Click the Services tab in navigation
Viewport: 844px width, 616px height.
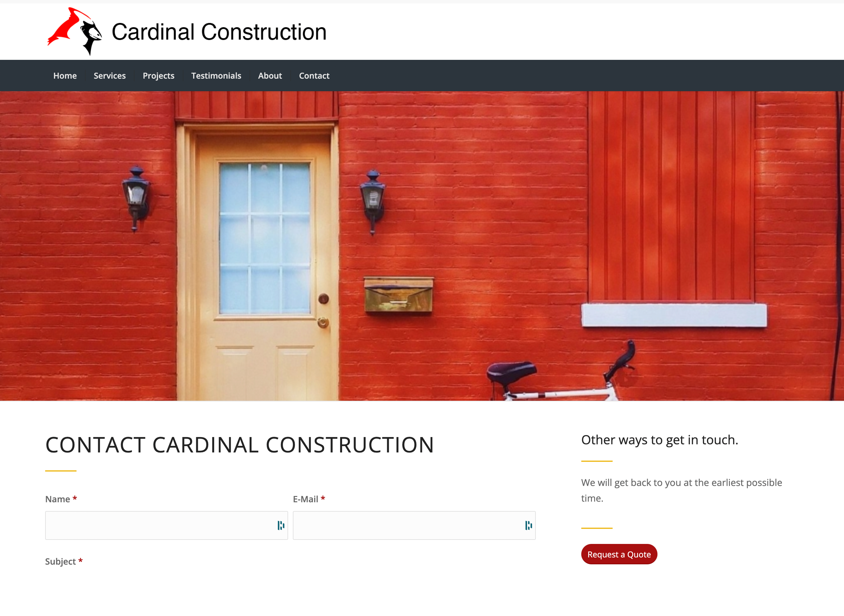click(109, 75)
